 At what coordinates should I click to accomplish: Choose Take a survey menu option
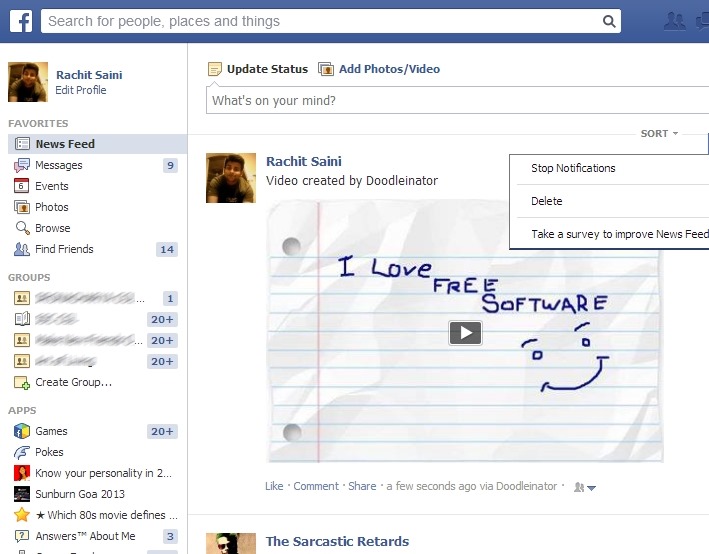tap(619, 234)
